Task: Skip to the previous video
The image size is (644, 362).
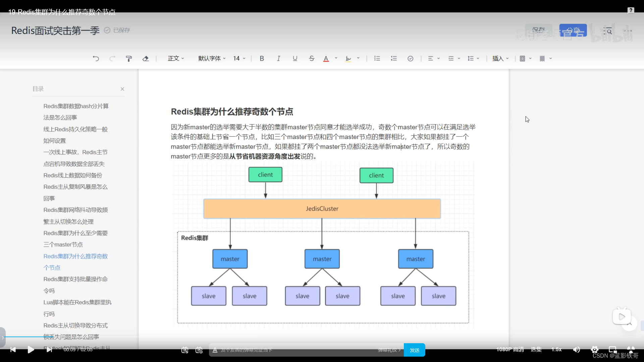Action: pyautogui.click(x=13, y=350)
